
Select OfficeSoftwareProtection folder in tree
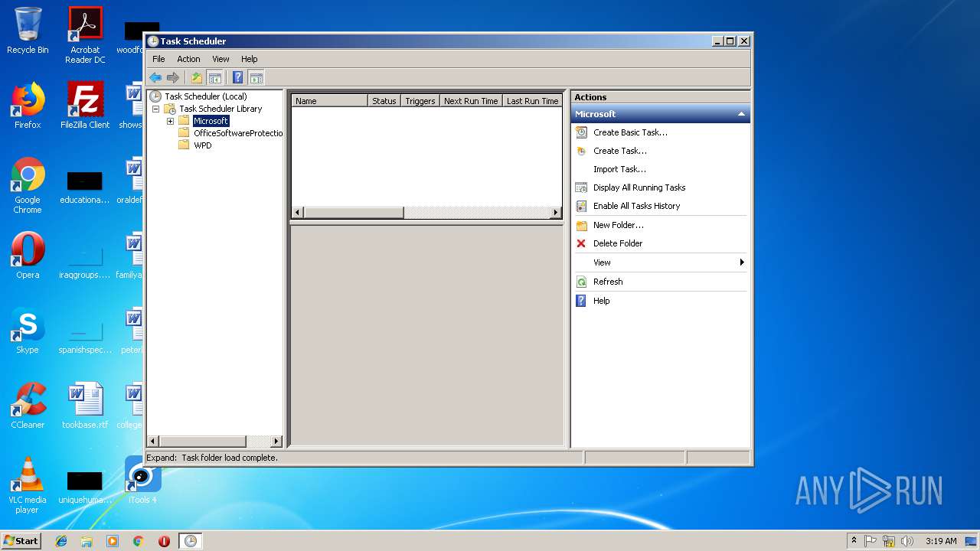point(238,133)
